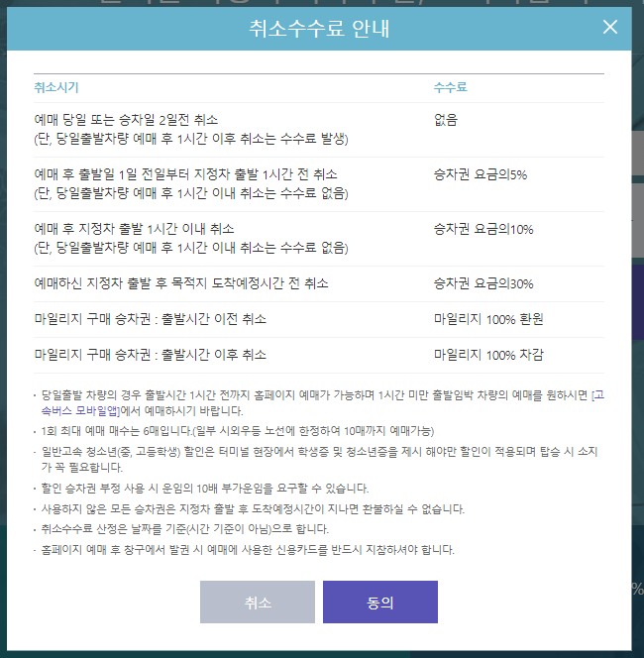
Task: Click the 취소시기 column header
Action: (56, 87)
